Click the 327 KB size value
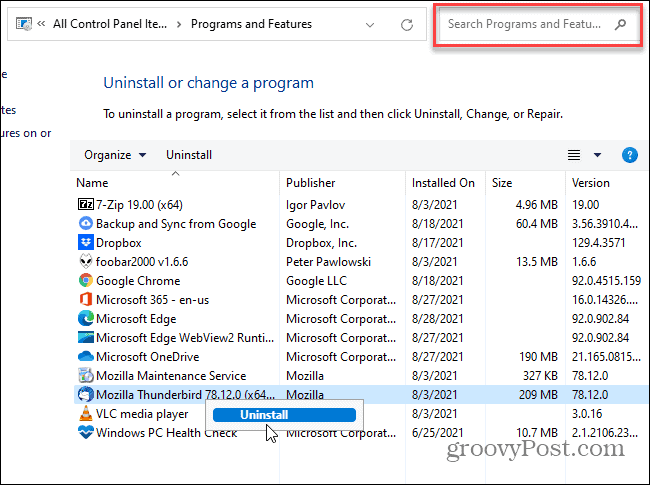Screen dimensions: 650x485 pos(540,376)
